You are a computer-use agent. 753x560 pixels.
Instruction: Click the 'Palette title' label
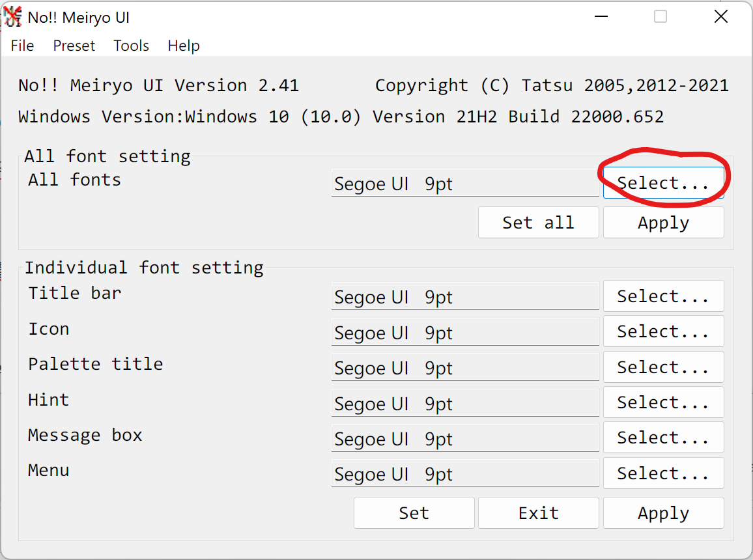pyautogui.click(x=96, y=364)
